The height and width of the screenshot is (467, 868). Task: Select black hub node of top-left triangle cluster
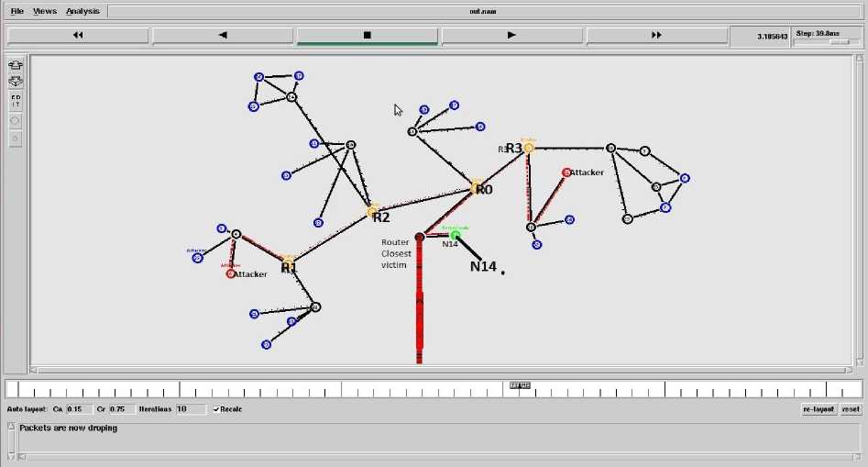[x=291, y=97]
